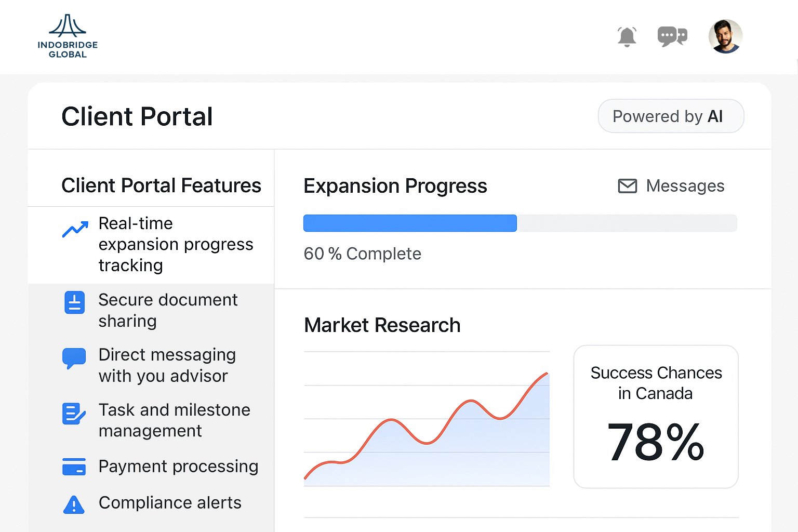
Task: Click the secure document sharing icon
Action: pos(74,302)
